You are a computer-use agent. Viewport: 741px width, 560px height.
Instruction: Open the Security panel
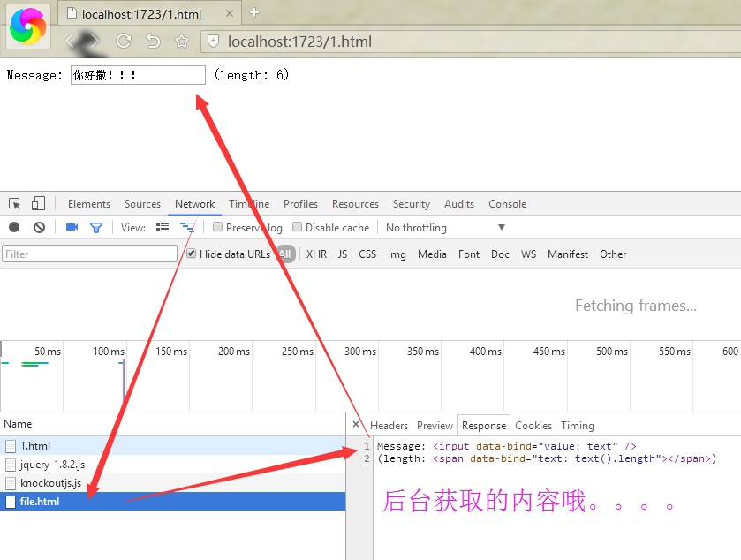(412, 204)
